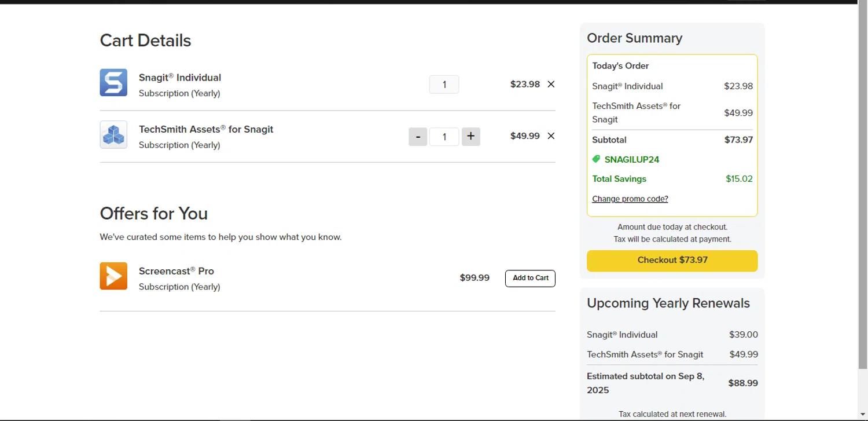Open the Change promo code link
Image resolution: width=868 pixels, height=421 pixels.
click(x=630, y=199)
